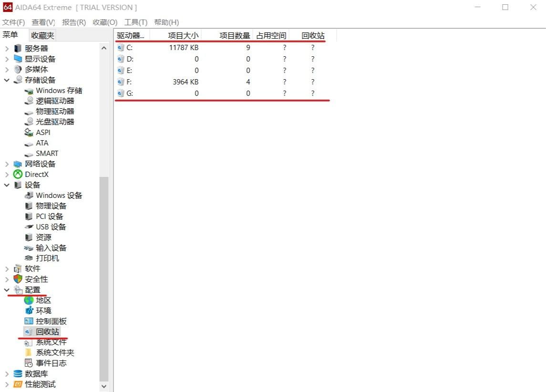
Task: Expand the DirectX tree node
Action: [7, 175]
